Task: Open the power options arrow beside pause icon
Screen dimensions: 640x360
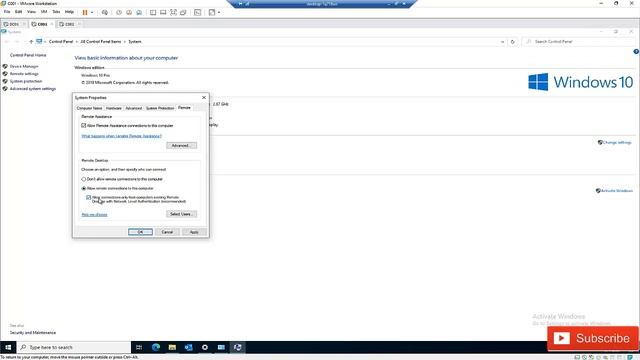Action: pyautogui.click(x=92, y=12)
